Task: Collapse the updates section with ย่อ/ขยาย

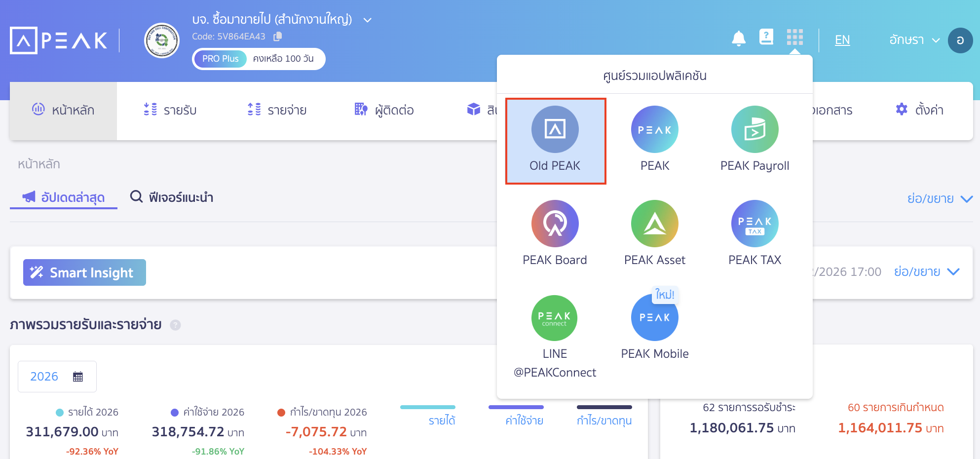Action: [x=939, y=198]
